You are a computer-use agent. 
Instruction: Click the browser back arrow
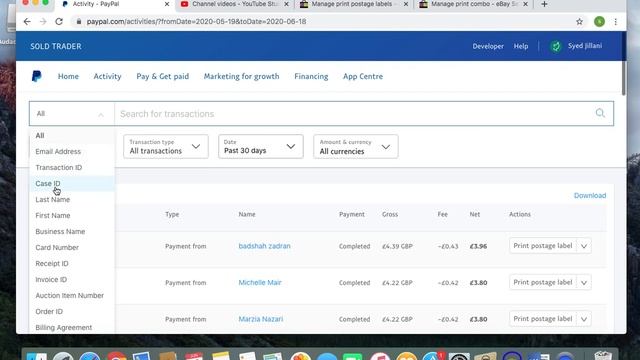(27, 22)
